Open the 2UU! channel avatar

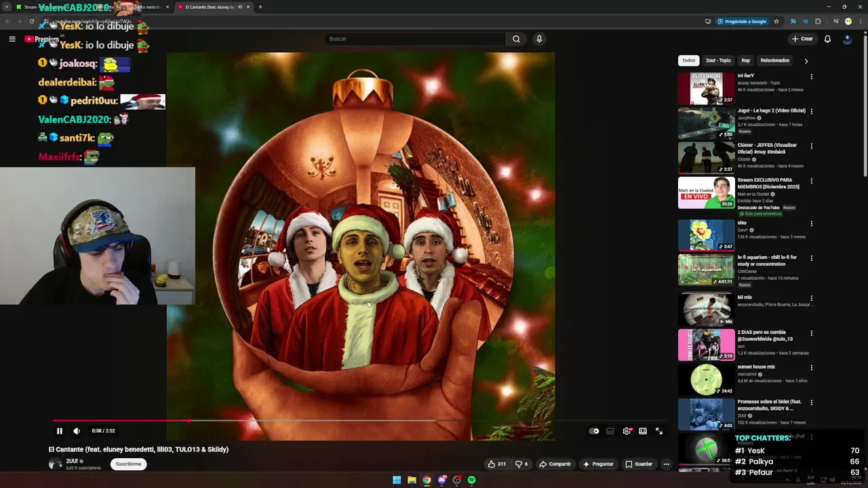point(55,464)
